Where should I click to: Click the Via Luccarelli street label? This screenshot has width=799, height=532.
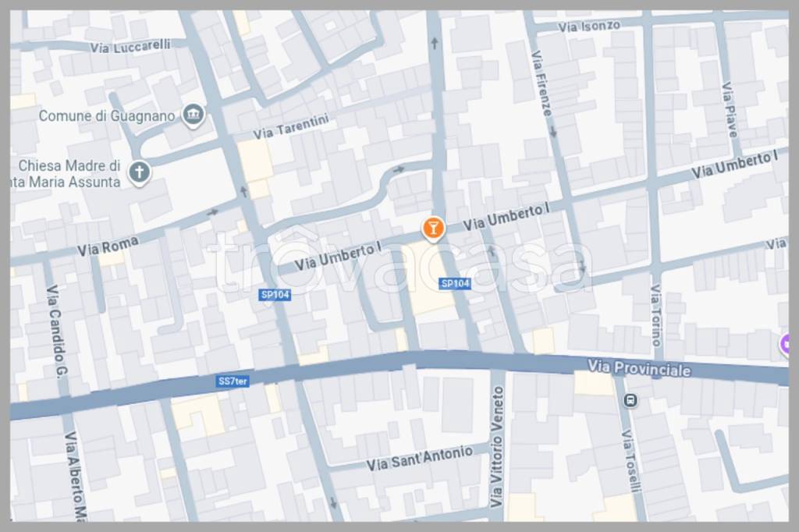[130, 46]
